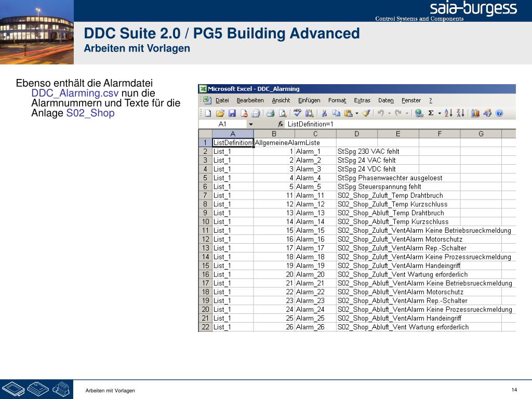
Task: Sort descending Z to A
Action: [460, 113]
